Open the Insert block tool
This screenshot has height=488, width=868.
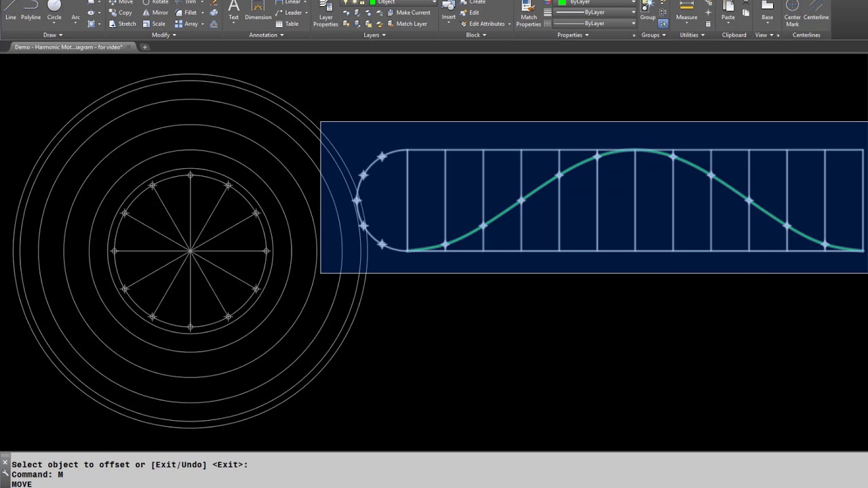point(448,10)
